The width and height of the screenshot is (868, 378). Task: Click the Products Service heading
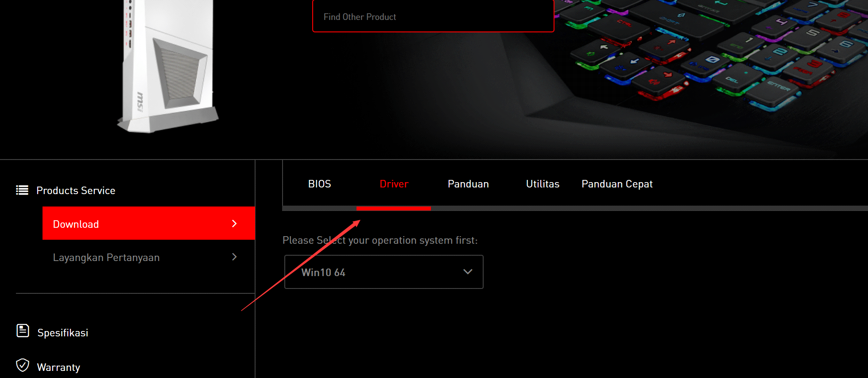76,191
